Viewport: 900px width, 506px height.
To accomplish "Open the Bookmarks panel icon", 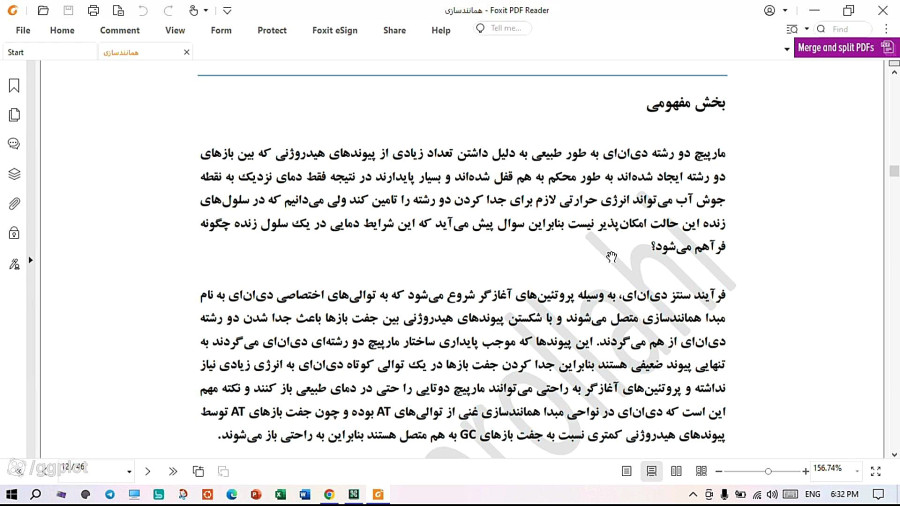I will 14,85.
